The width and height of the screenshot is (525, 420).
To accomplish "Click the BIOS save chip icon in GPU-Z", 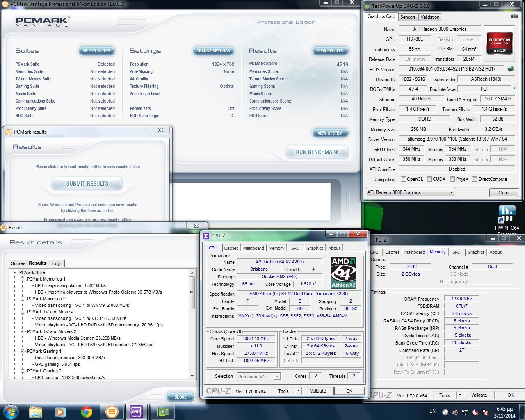I will (x=511, y=69).
